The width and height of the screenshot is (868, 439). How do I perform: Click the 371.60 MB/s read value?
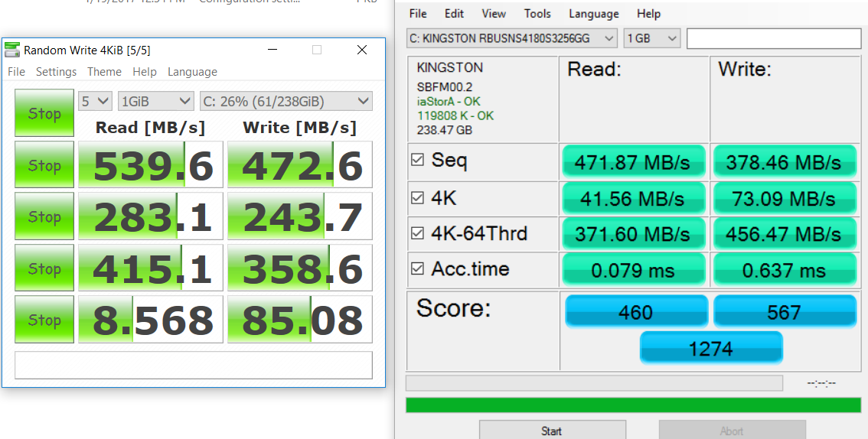(x=634, y=234)
